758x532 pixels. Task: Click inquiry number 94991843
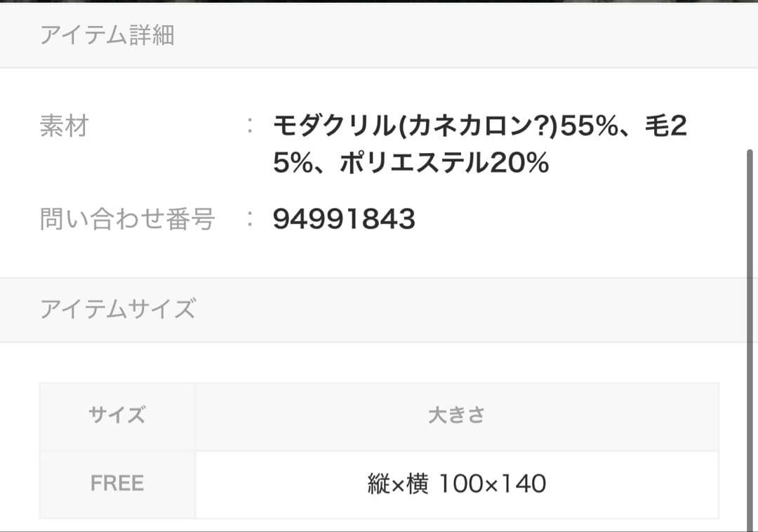pyautogui.click(x=344, y=220)
